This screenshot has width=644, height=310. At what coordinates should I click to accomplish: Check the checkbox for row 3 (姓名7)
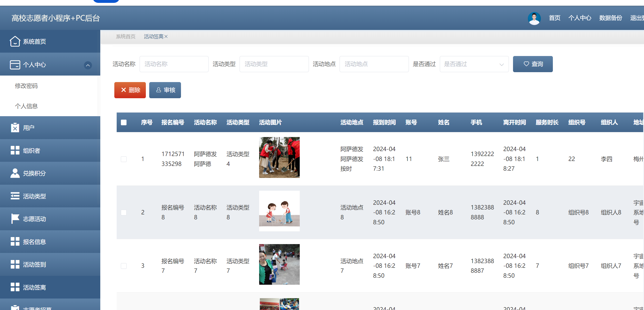[124, 266]
